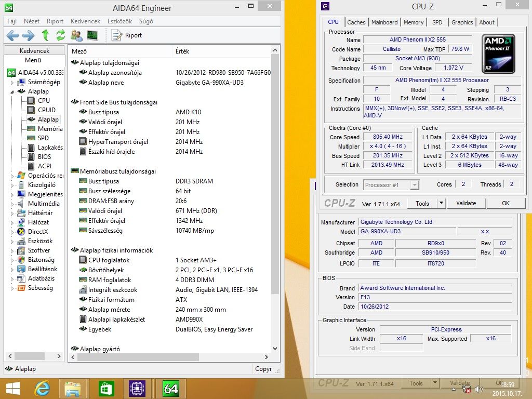Click the blue Back arrow in AIDA64 toolbar
The height and width of the screenshot is (399, 532).
[x=12, y=35]
